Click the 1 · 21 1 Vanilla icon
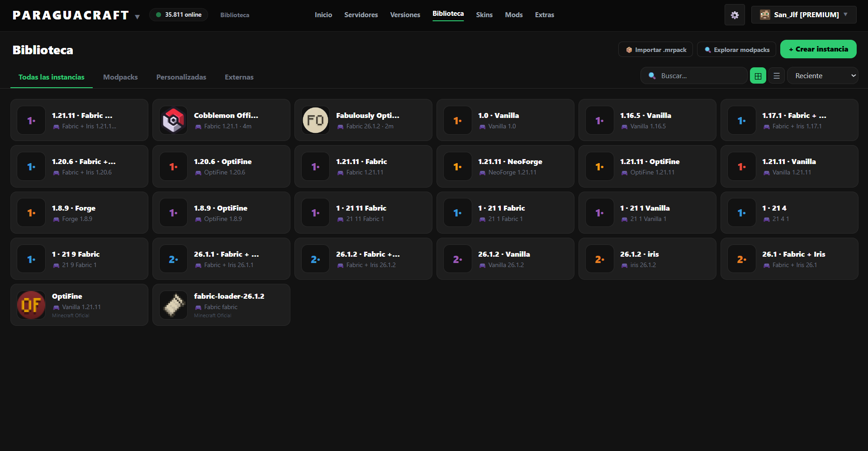The image size is (868, 451). coord(599,213)
